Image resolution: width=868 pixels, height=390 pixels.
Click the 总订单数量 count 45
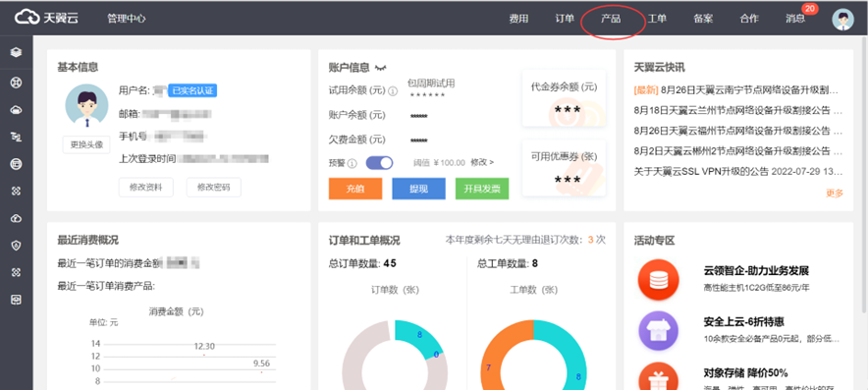(x=390, y=263)
